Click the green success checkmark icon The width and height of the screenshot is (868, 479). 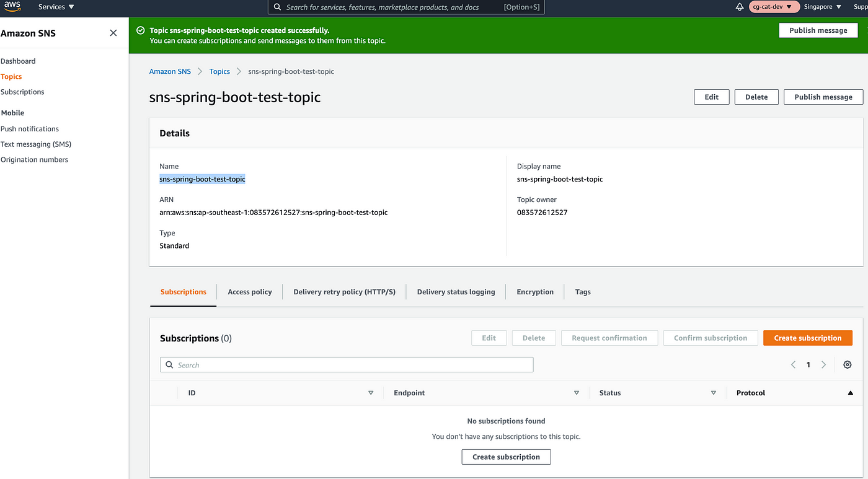tap(140, 30)
